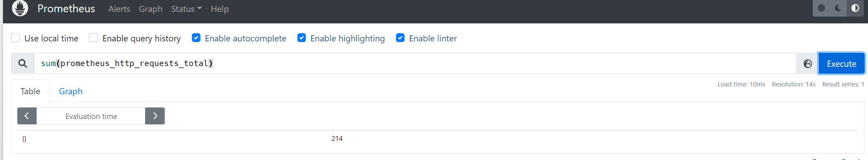Uncheck Enable highlighting option
Viewport: 868px width, 160px height.
point(301,38)
